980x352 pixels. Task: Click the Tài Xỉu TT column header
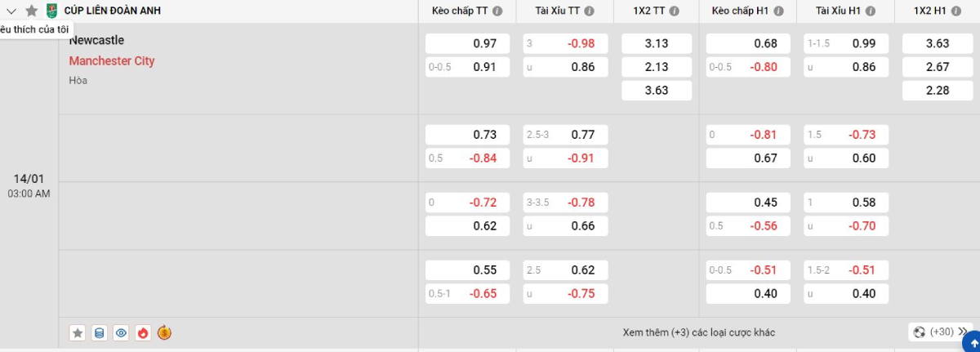[x=558, y=11]
